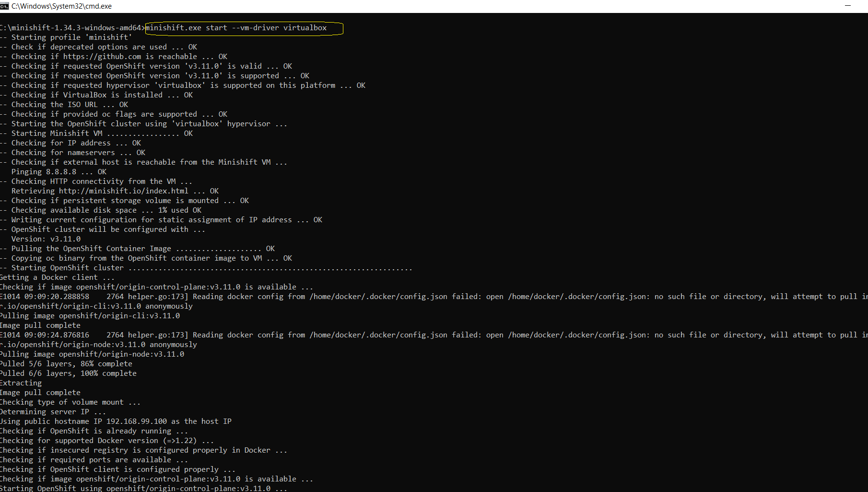Select the line 'Checking if required ports are available'
868x492 pixels.
pos(94,460)
